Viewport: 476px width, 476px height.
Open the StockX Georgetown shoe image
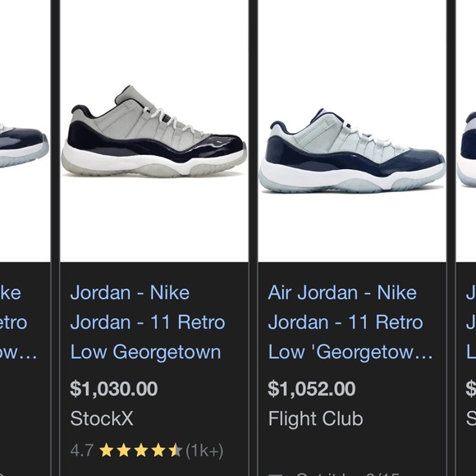point(154,130)
